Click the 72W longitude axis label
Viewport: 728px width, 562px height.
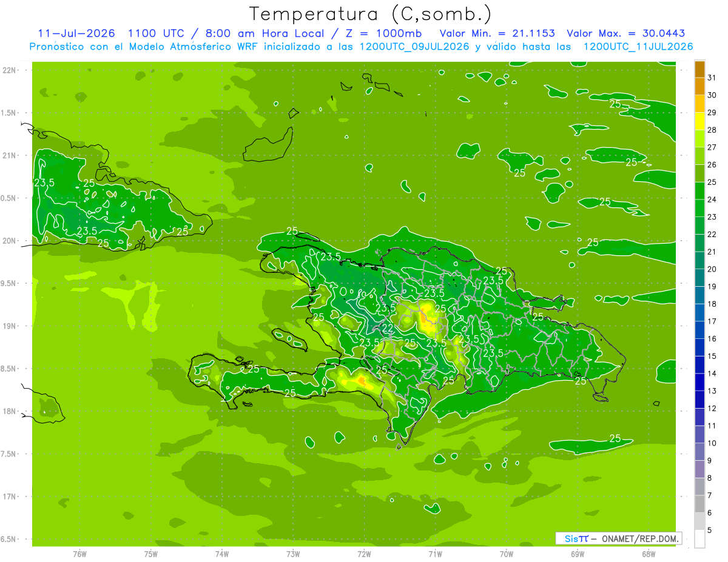point(364,554)
